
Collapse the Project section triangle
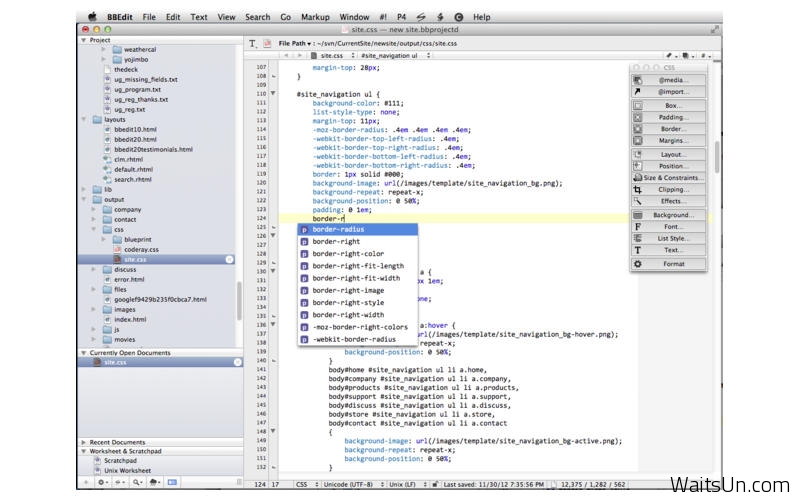[84, 40]
